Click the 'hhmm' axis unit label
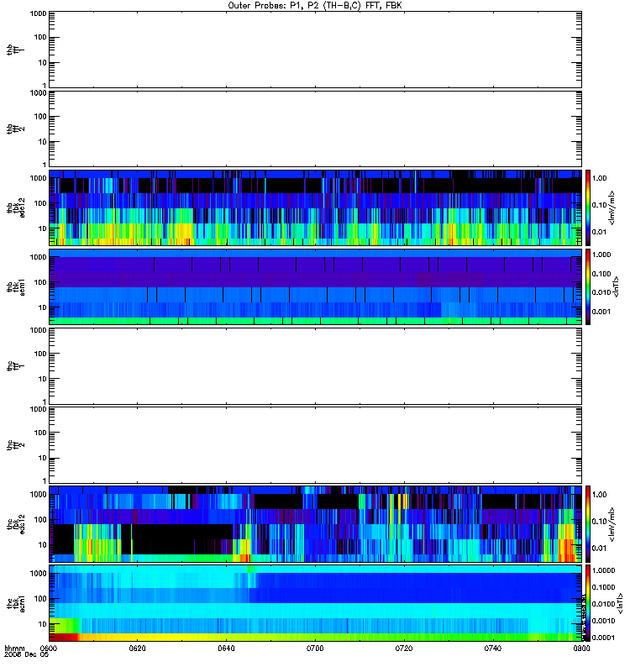The height and width of the screenshot is (672, 630). [x=14, y=648]
